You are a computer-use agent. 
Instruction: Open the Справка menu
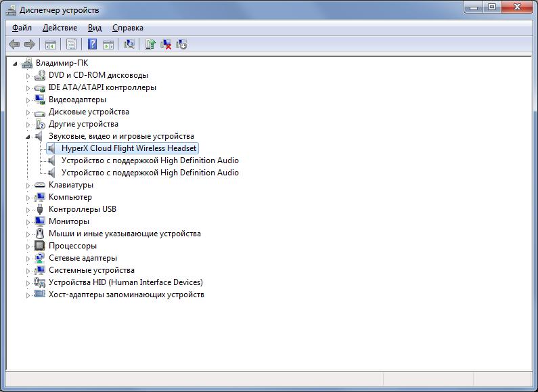pos(128,28)
